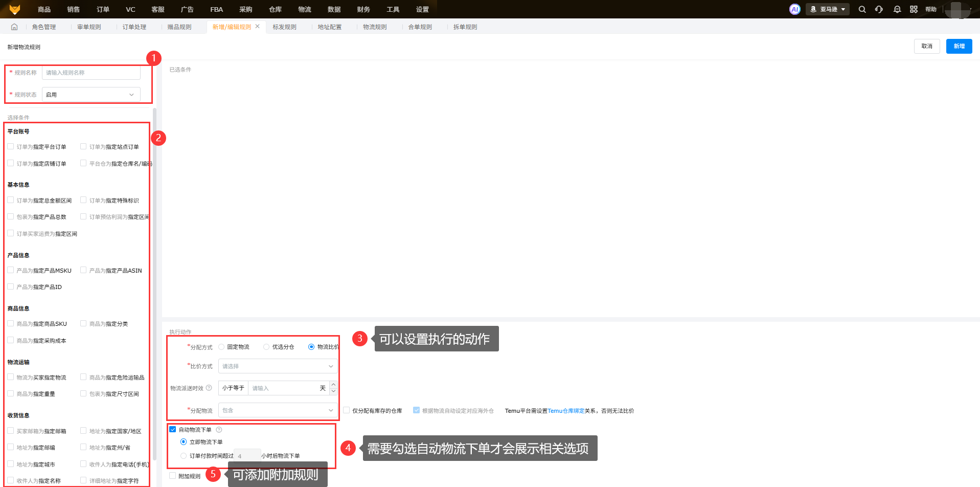Click help icon beside 物流派送时效

point(209,388)
